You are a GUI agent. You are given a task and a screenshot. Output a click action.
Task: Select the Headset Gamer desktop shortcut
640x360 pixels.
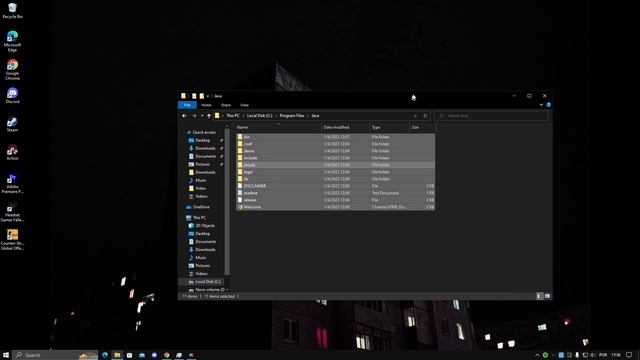[x=12, y=211]
